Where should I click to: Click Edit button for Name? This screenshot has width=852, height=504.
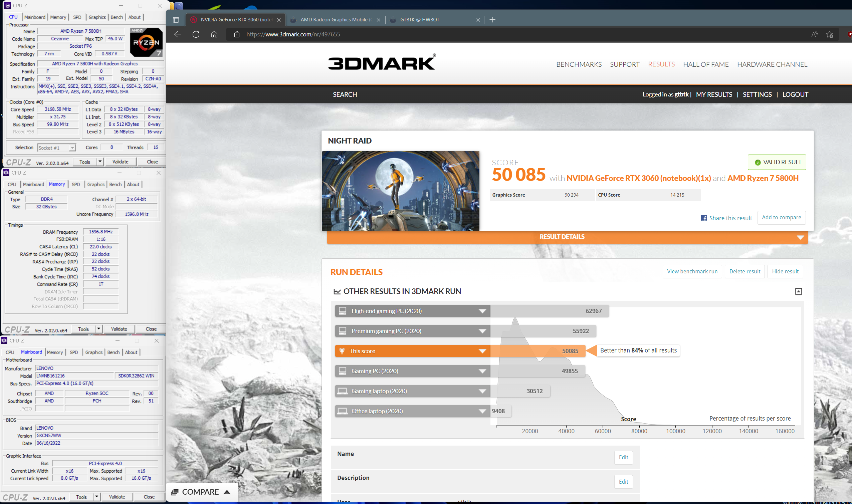pos(623,457)
